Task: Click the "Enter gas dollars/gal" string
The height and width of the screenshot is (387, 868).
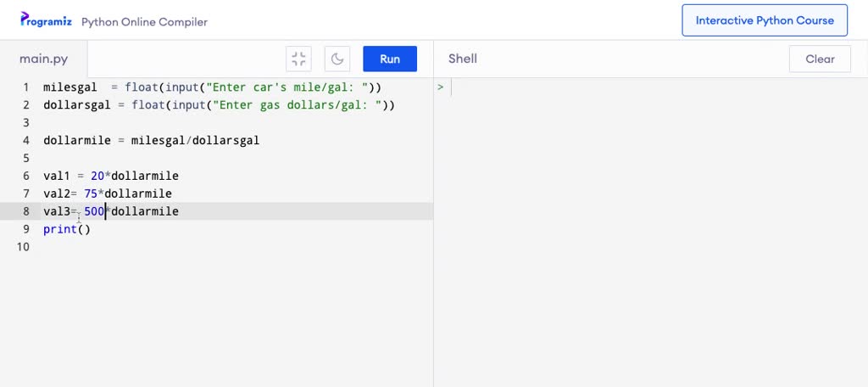Action: click(x=297, y=104)
